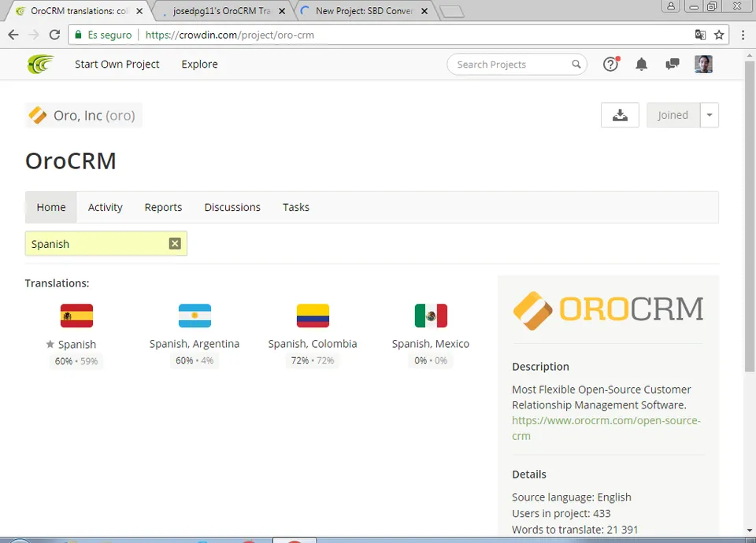Click the Spanish 60% • 59% progress

point(76,361)
